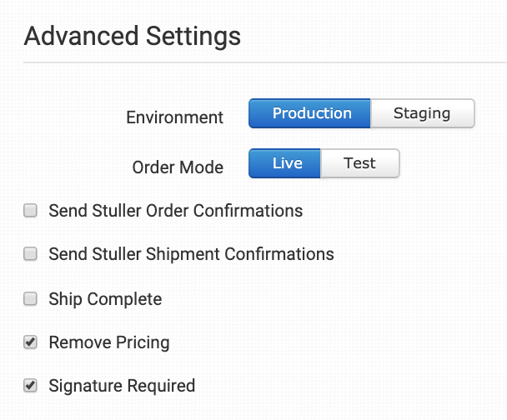The height and width of the screenshot is (420, 507).
Task: Click the Environment field label
Action: coord(174,117)
